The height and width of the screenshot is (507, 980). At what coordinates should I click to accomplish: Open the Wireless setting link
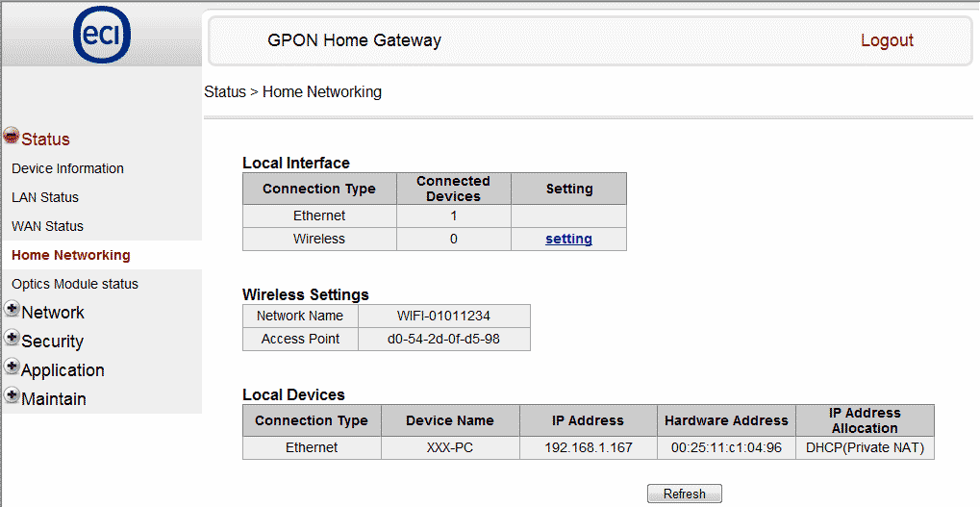point(568,239)
